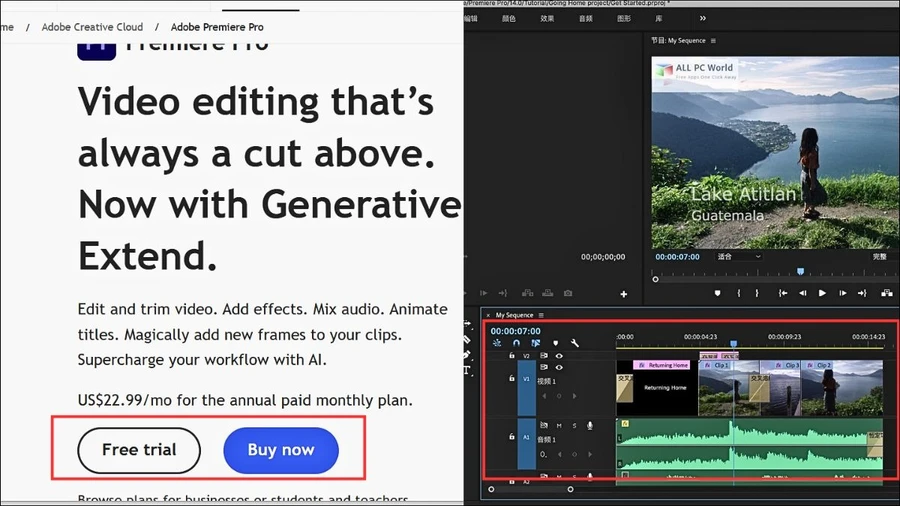Go to In point in Program monitor
The width and height of the screenshot is (900, 506).
[x=782, y=293]
